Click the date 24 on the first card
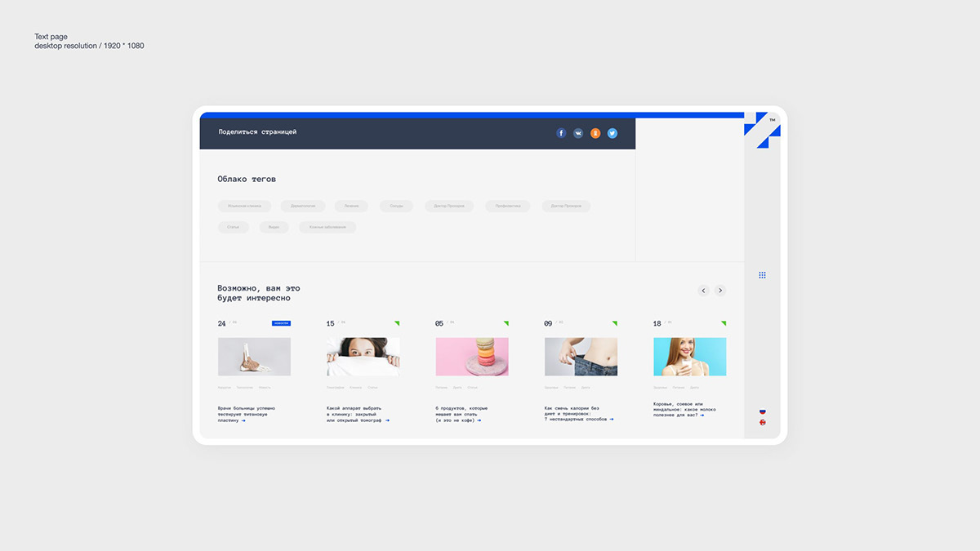Image resolution: width=980 pixels, height=551 pixels. click(222, 324)
